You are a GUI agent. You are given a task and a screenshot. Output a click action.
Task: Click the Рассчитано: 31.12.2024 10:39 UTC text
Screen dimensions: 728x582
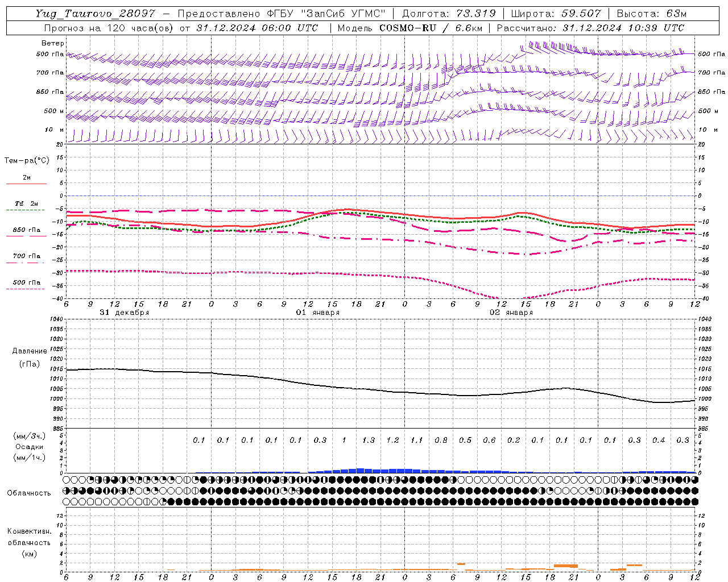590,28
